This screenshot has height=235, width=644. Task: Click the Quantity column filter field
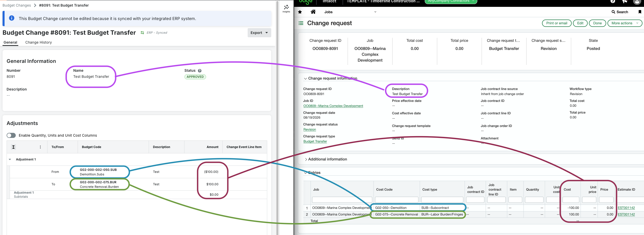[534, 200]
